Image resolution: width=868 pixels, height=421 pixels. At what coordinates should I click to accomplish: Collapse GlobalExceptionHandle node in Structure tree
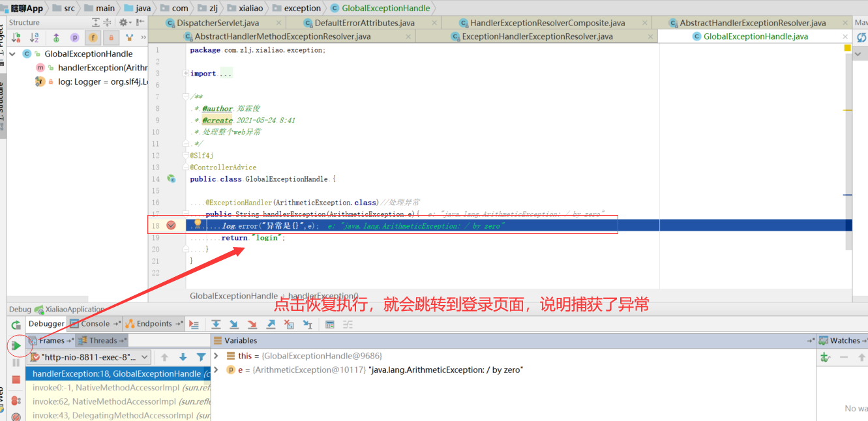tap(12, 54)
